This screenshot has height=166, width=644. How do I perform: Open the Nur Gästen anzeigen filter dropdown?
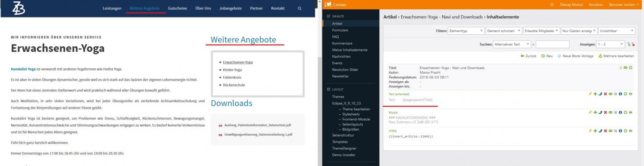pyautogui.click(x=579, y=31)
